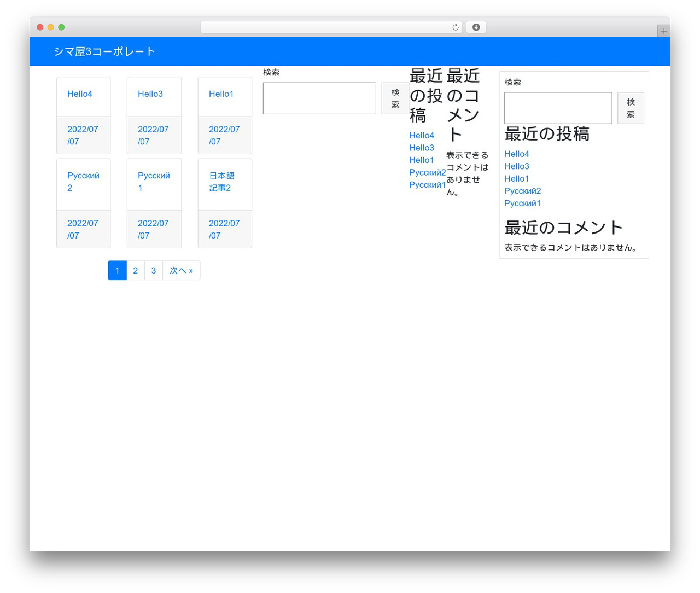Focus the search field beside the post cards

pyautogui.click(x=319, y=98)
